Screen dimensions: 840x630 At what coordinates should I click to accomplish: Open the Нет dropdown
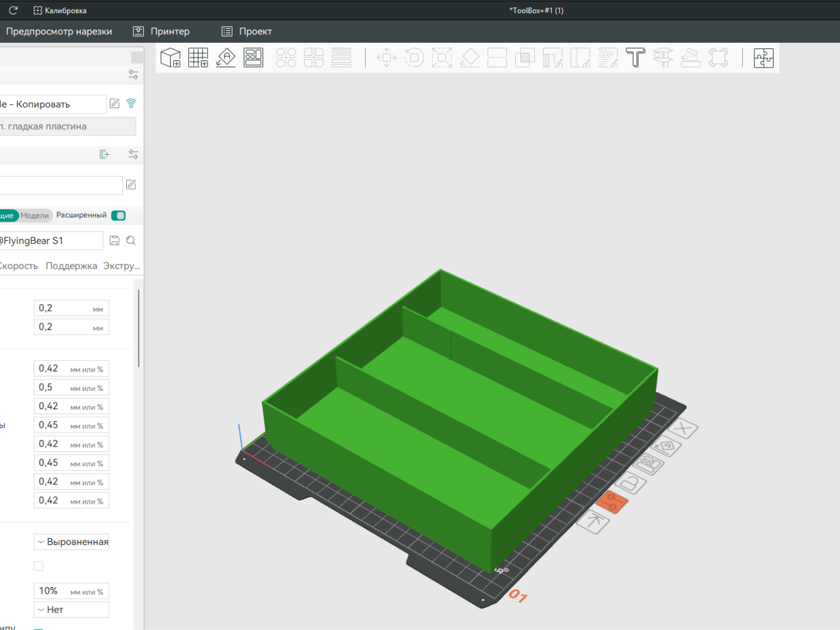coord(71,609)
